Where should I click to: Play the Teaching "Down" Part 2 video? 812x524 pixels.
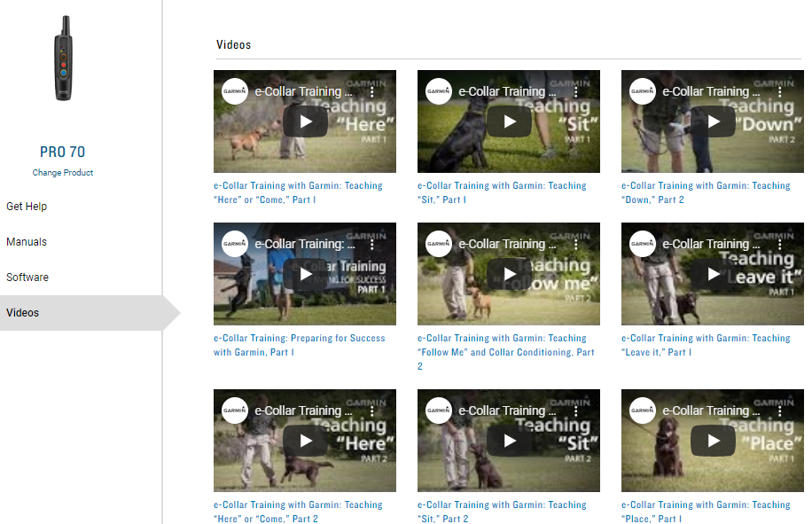pos(713,121)
